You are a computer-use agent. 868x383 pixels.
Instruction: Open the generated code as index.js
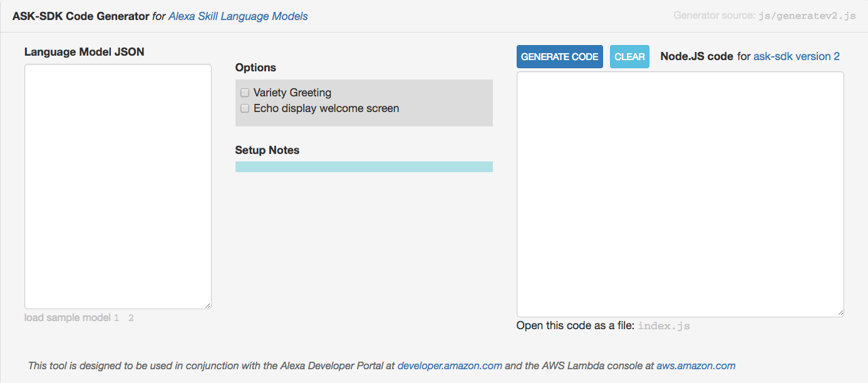point(664,326)
